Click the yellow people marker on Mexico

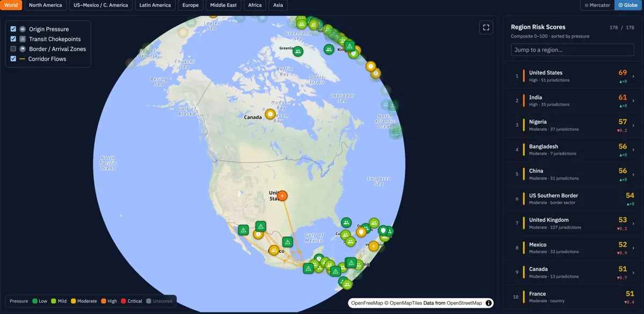point(274,250)
